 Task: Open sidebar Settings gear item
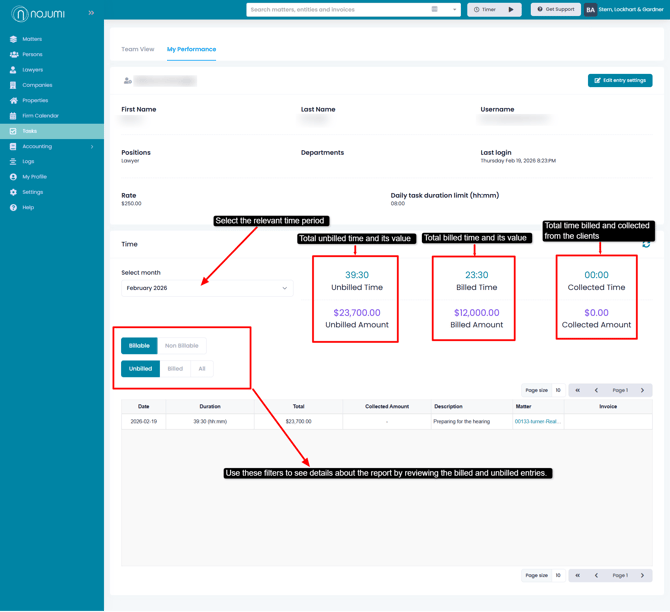coord(32,192)
